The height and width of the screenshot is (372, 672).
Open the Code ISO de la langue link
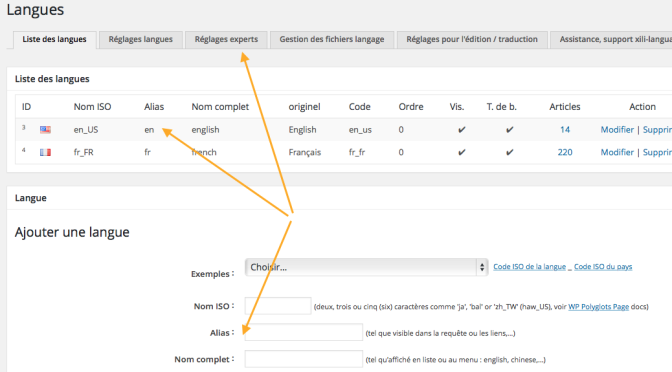[529, 267]
